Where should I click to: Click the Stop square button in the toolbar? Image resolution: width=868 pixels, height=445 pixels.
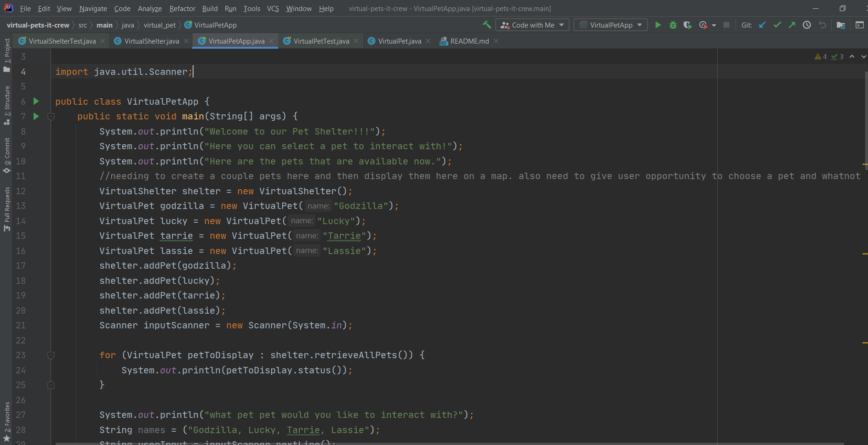(x=726, y=25)
